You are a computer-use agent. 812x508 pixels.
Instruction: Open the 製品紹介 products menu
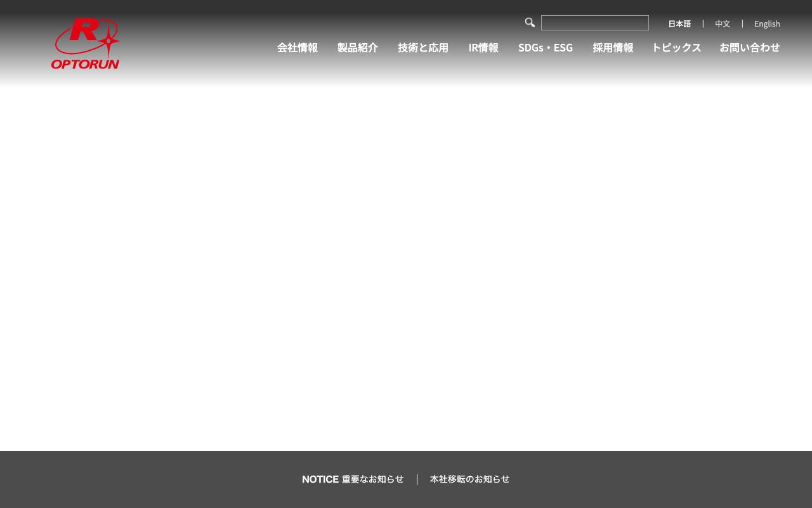(357, 48)
